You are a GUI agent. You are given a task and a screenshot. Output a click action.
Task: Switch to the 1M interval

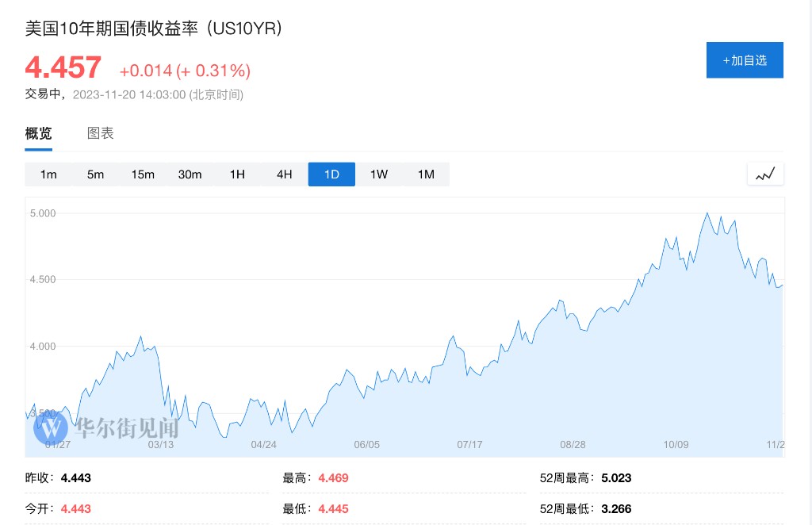[x=426, y=174]
